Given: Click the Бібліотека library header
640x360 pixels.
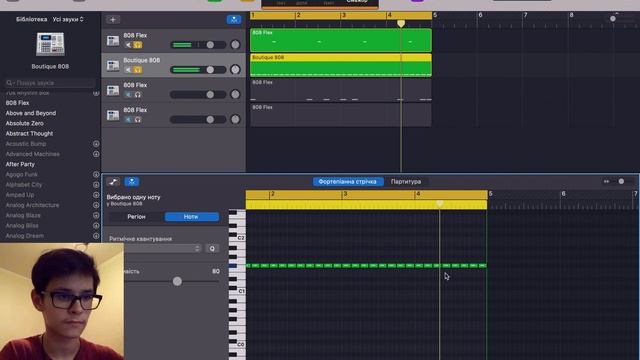Looking at the screenshot, I should tap(31, 19).
